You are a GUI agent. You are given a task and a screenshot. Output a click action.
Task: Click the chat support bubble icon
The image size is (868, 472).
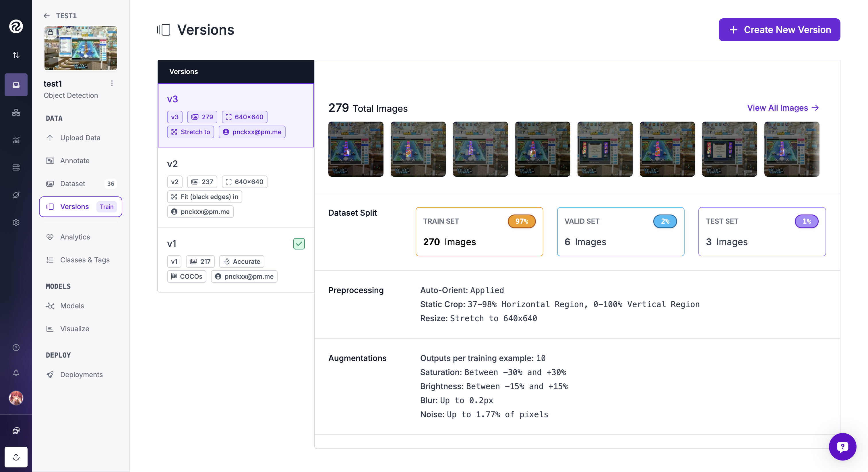[x=842, y=446]
